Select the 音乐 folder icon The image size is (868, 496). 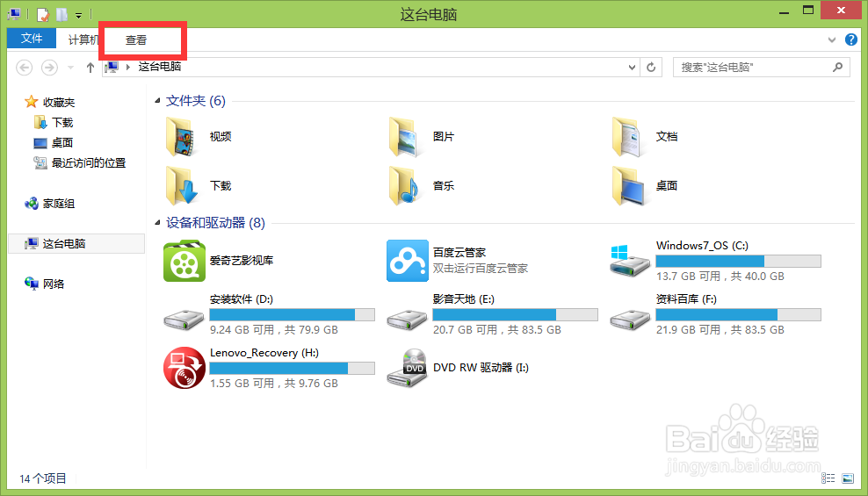(x=405, y=186)
